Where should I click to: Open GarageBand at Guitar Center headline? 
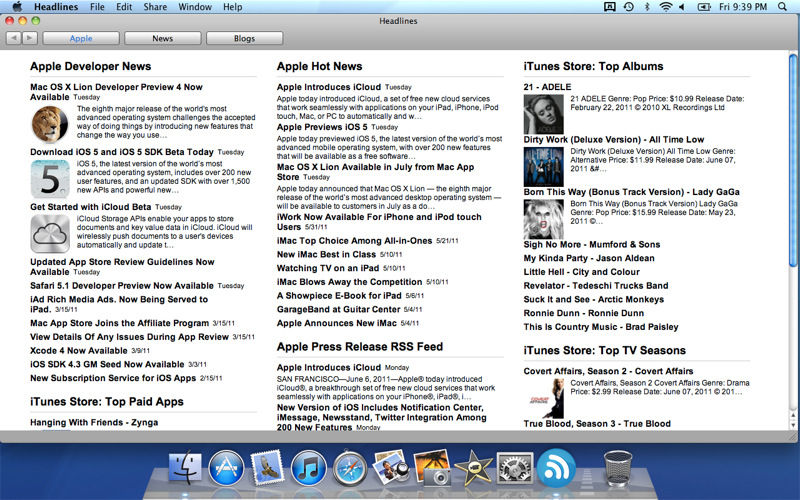click(x=338, y=309)
